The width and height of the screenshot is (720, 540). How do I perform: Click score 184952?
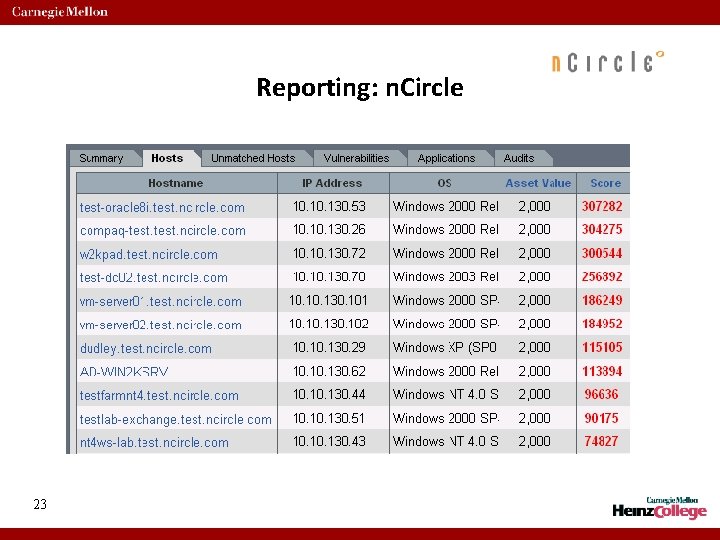(602, 324)
